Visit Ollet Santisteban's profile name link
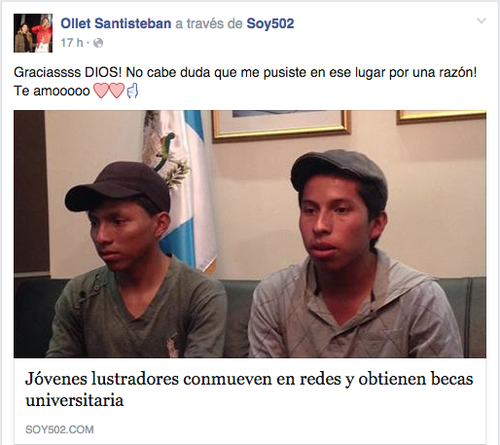 (x=116, y=24)
